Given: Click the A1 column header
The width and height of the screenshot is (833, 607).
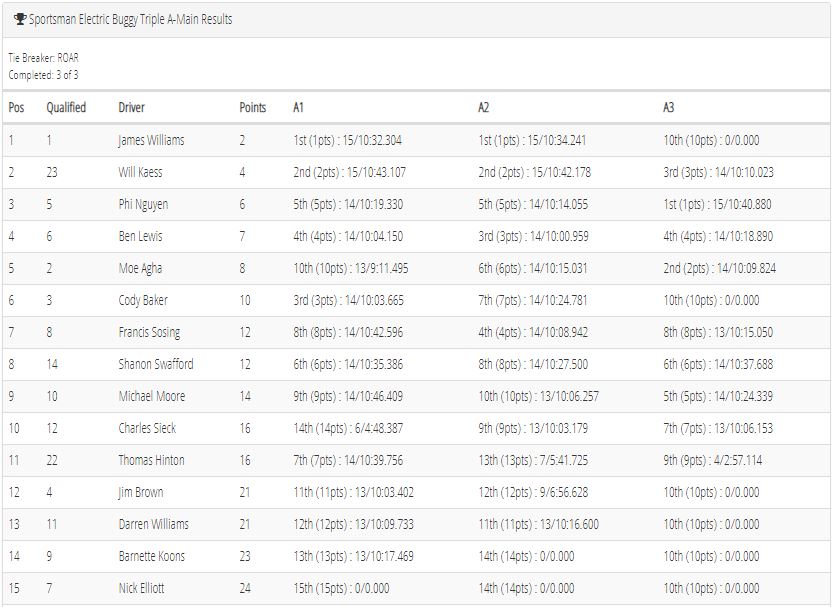Looking at the screenshot, I should coord(298,107).
